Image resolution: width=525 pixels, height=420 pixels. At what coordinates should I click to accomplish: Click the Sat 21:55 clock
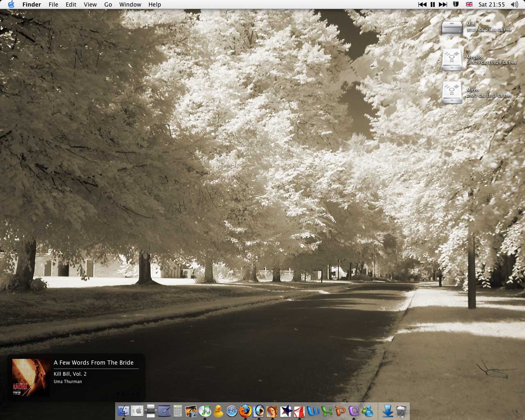tap(491, 5)
